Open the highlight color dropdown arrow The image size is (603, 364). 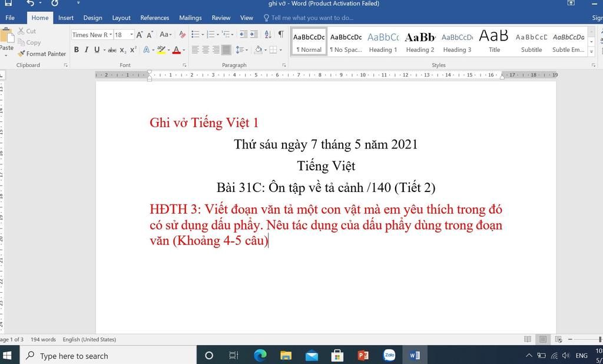click(168, 50)
